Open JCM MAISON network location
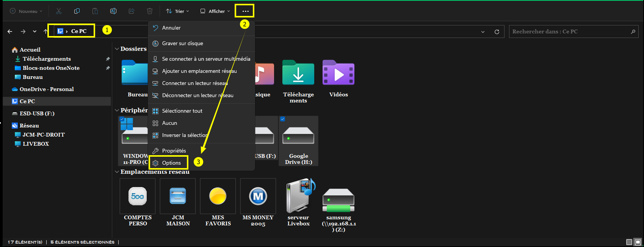This screenshot has width=644, height=247. 178,203
